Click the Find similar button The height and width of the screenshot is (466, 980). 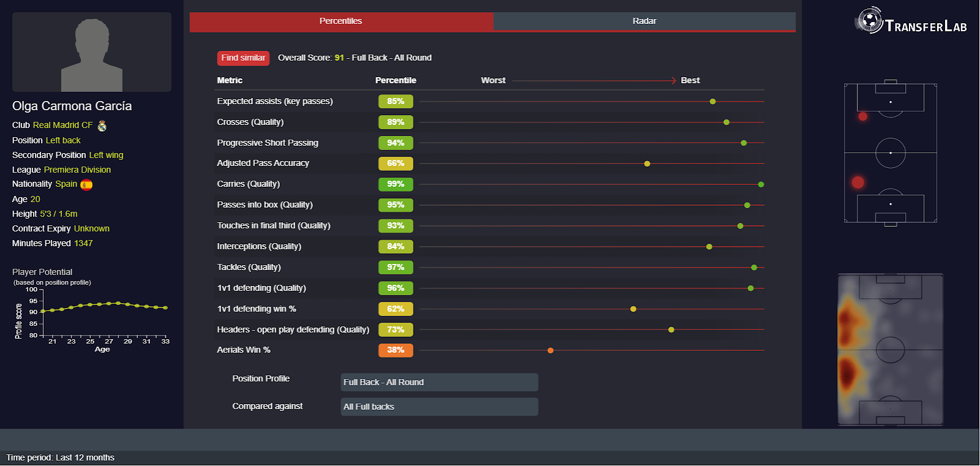click(243, 58)
